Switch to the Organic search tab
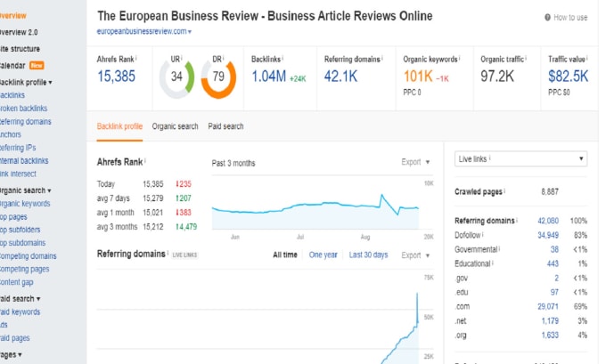The width and height of the screenshot is (606, 364). pyautogui.click(x=175, y=126)
